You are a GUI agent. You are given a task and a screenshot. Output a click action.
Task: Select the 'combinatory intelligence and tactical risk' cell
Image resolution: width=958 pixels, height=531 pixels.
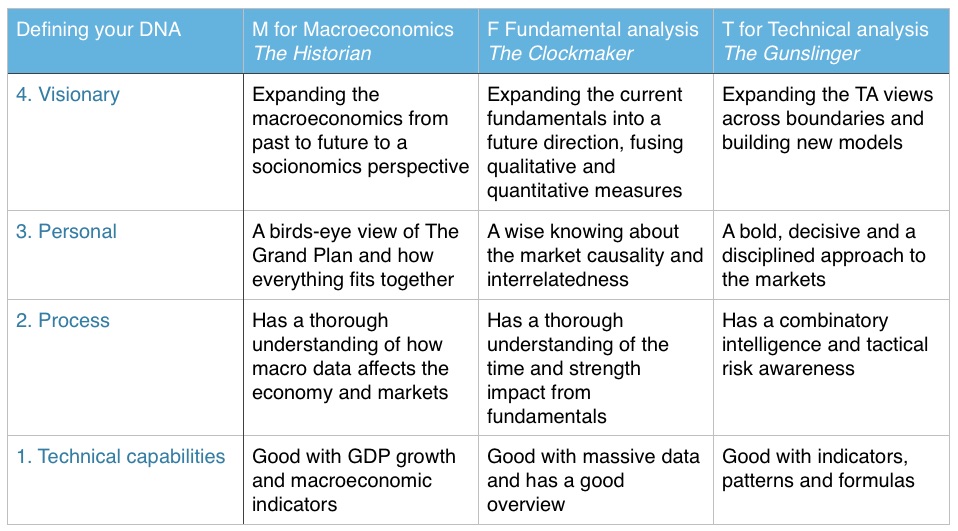click(x=831, y=368)
